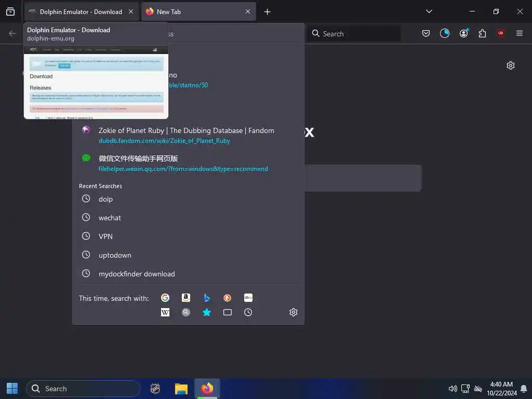Open the filehelper.weixin.qq.com URL
532x399 pixels.
183,169
